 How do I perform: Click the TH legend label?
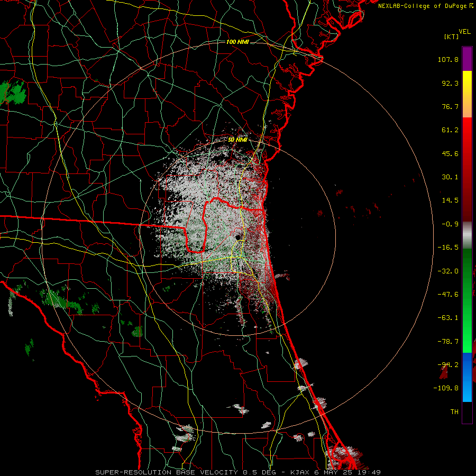(x=454, y=411)
